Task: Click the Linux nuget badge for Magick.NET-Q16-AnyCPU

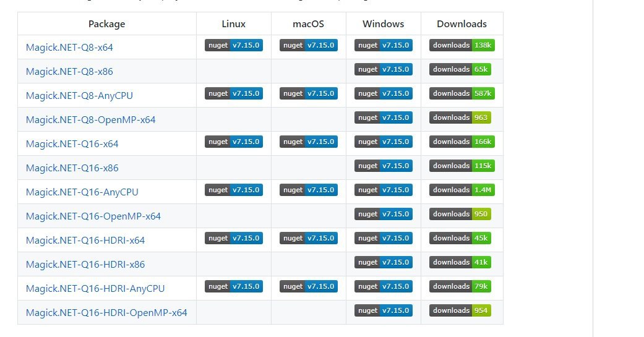Action: pos(234,190)
